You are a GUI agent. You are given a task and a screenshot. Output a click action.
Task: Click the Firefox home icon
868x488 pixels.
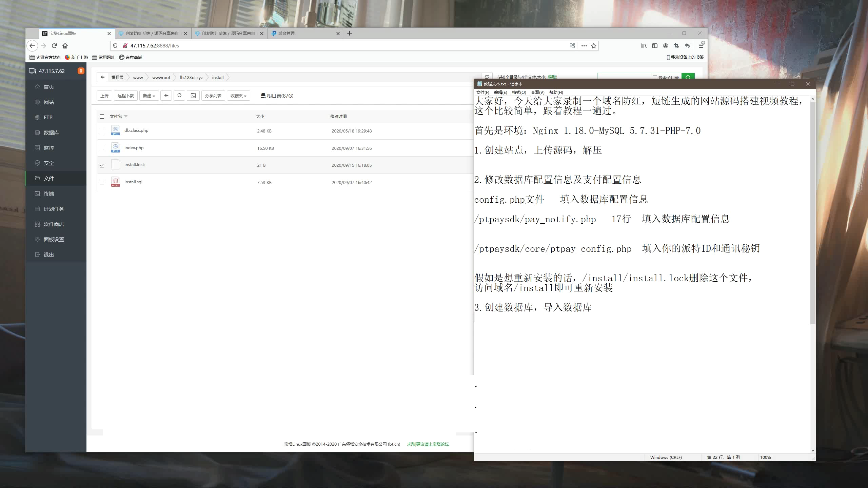[65, 46]
